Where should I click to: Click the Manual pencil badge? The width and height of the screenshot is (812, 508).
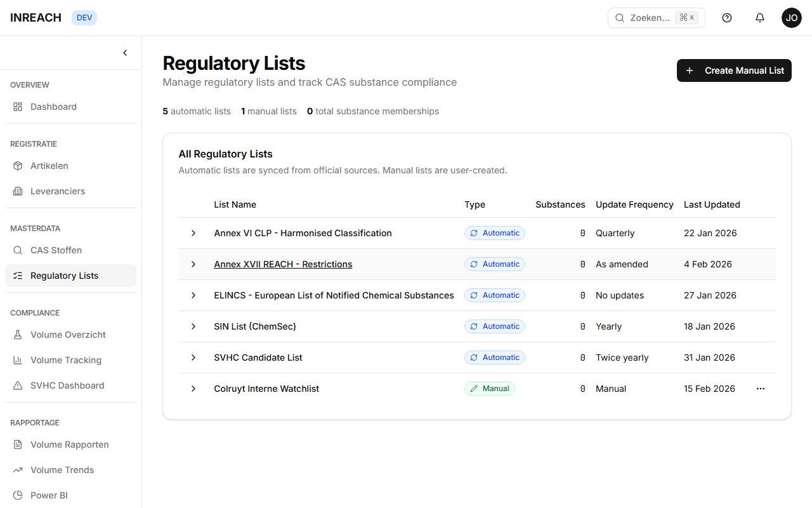point(489,389)
